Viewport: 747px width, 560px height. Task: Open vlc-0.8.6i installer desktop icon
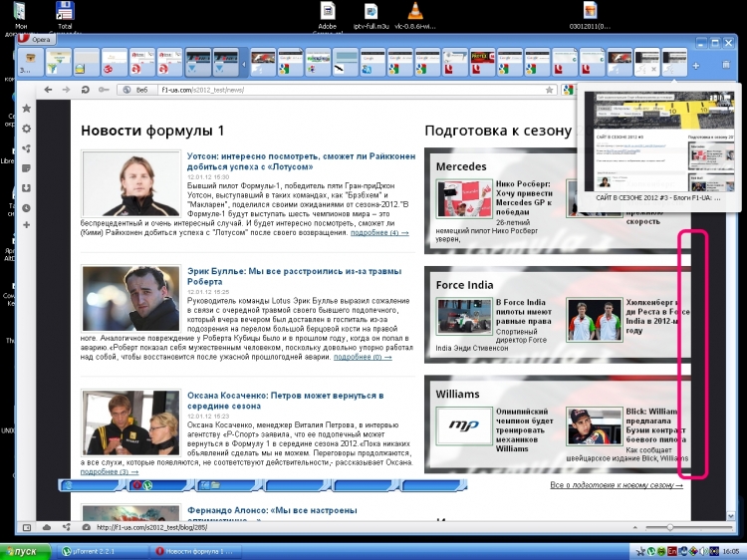coord(415,16)
